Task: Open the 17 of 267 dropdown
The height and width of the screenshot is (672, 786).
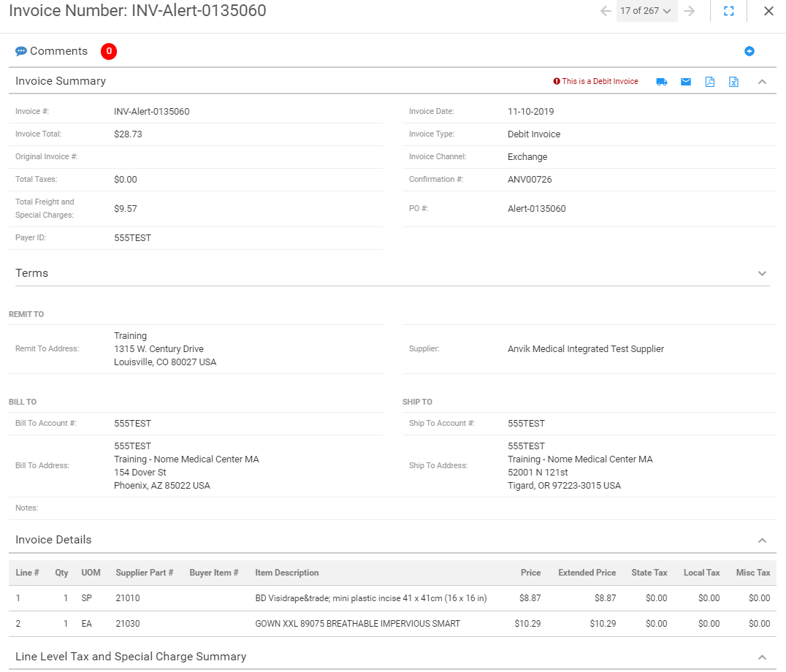Action: [646, 11]
